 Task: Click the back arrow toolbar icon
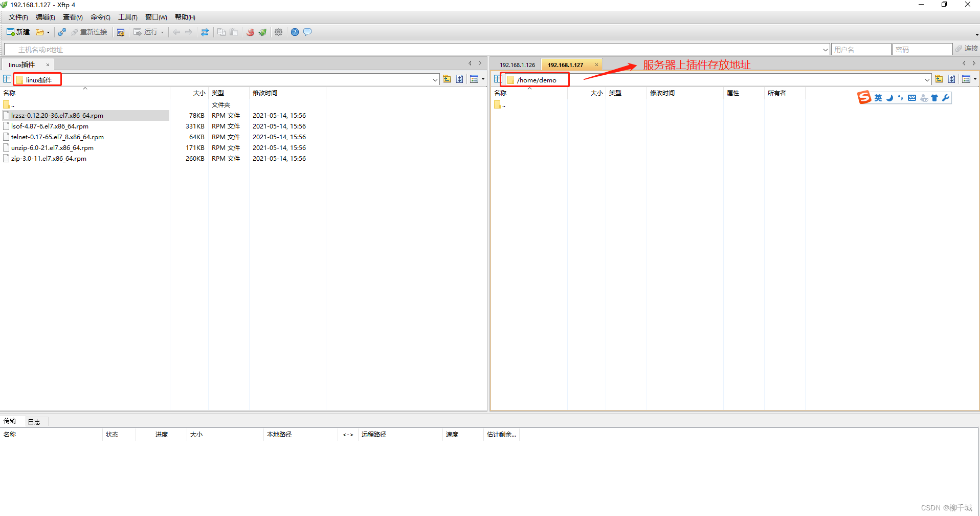point(176,32)
